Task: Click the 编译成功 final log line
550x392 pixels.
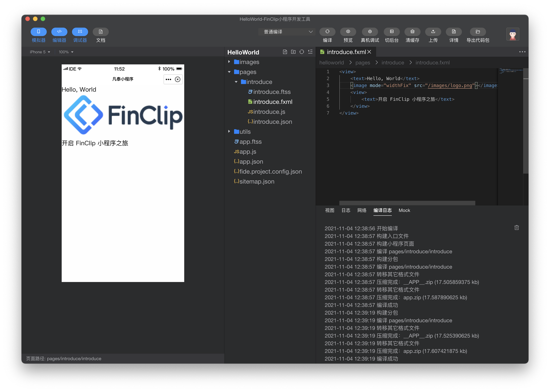Action: 361,359
